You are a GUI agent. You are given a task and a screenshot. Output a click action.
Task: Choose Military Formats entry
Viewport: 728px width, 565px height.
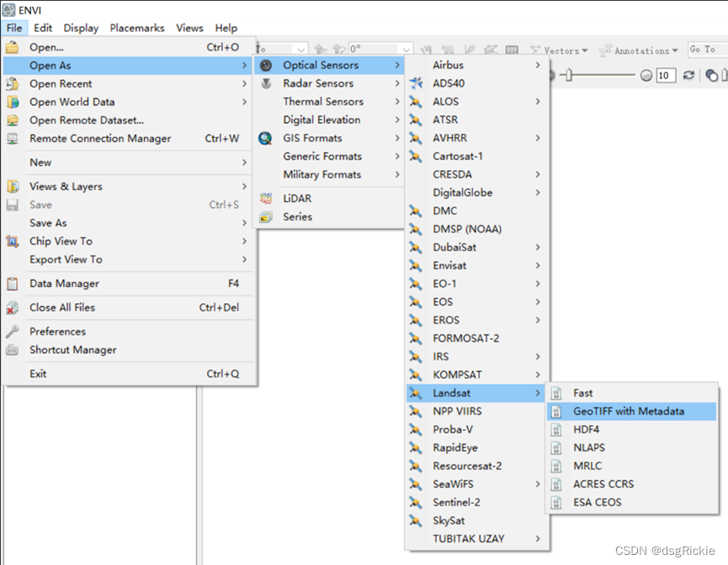click(x=329, y=174)
